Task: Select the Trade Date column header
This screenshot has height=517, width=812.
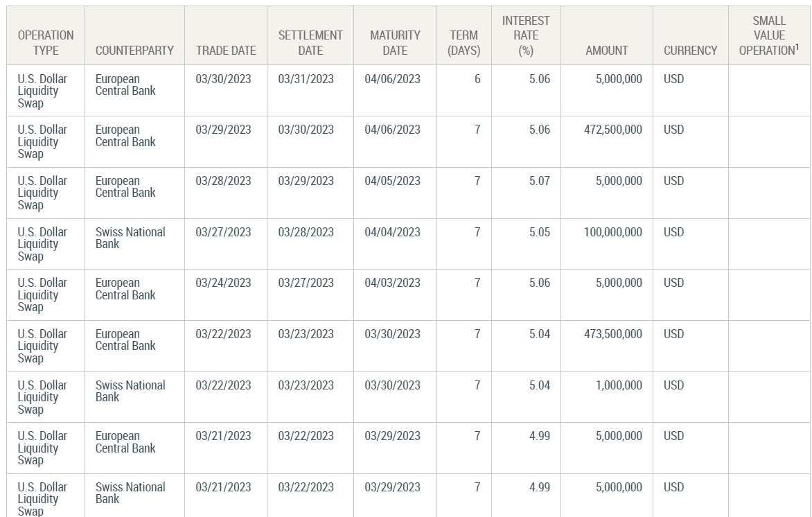Action: pos(225,51)
